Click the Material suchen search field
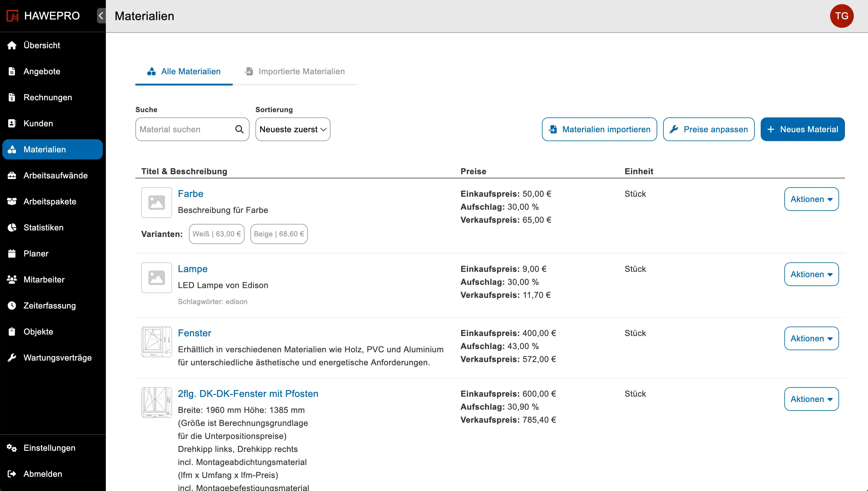The width and height of the screenshot is (868, 491). [x=184, y=129]
